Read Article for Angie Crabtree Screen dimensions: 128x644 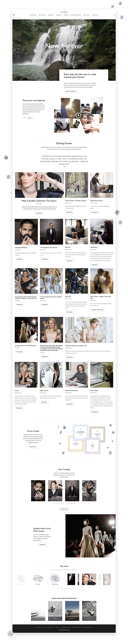pos(44,402)
